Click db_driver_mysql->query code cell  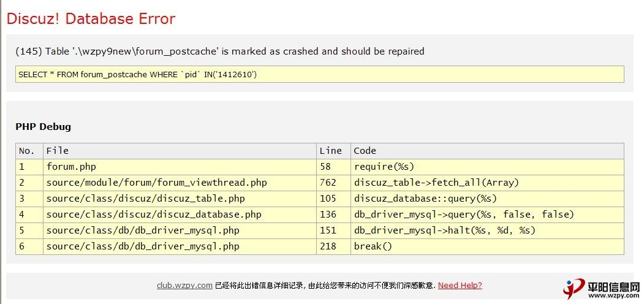click(488, 215)
